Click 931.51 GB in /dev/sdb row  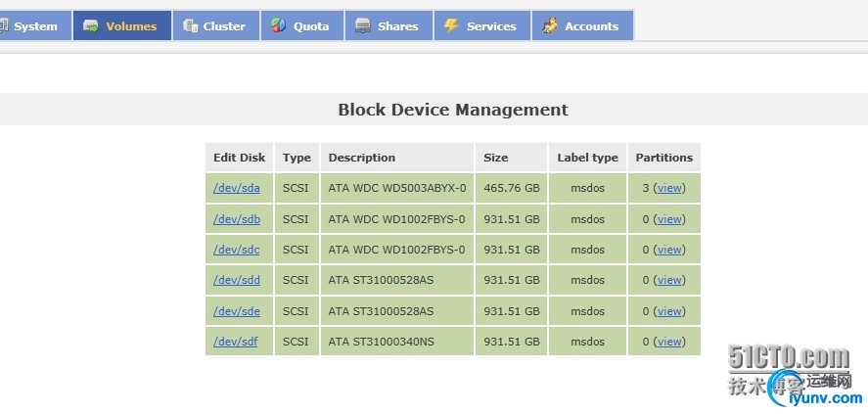[x=512, y=219]
